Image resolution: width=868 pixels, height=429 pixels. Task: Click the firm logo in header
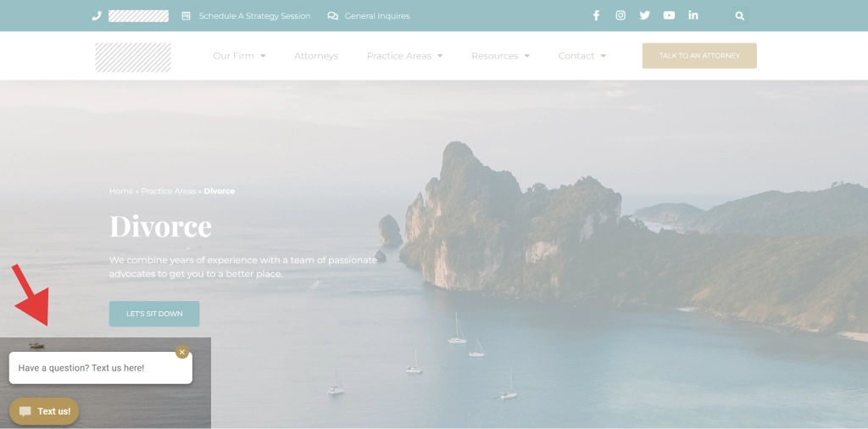(x=133, y=58)
